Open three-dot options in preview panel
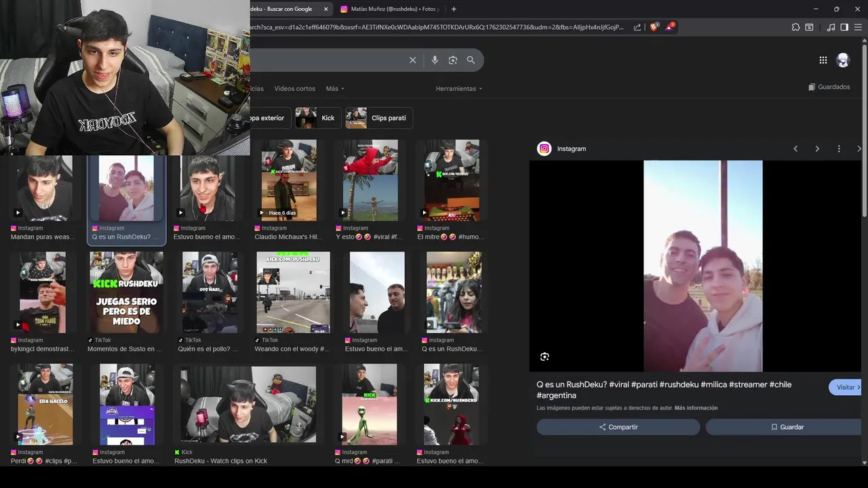The height and width of the screenshot is (488, 868). pos(839,148)
